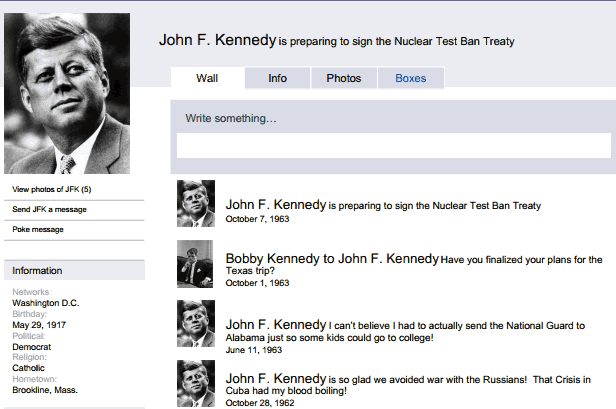The width and height of the screenshot is (616, 409).
Task: Select the Boxes tab
Action: (410, 78)
